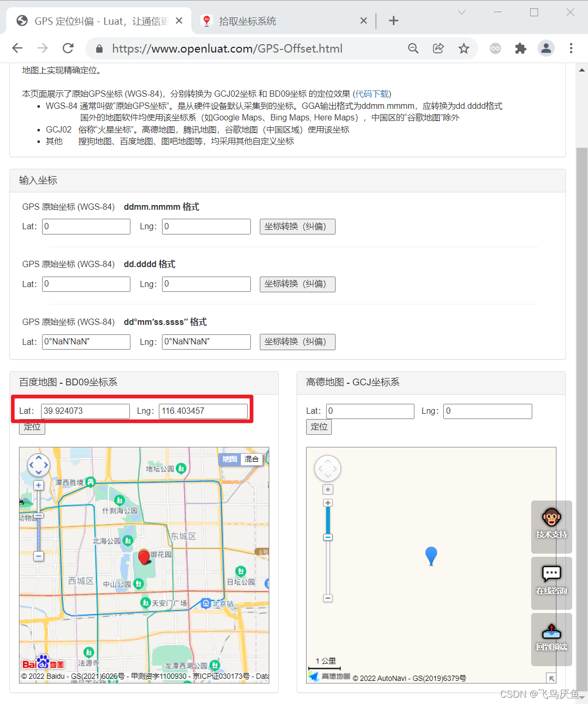
Task: Click Lng field for dd.dddd format
Action: pos(206,284)
